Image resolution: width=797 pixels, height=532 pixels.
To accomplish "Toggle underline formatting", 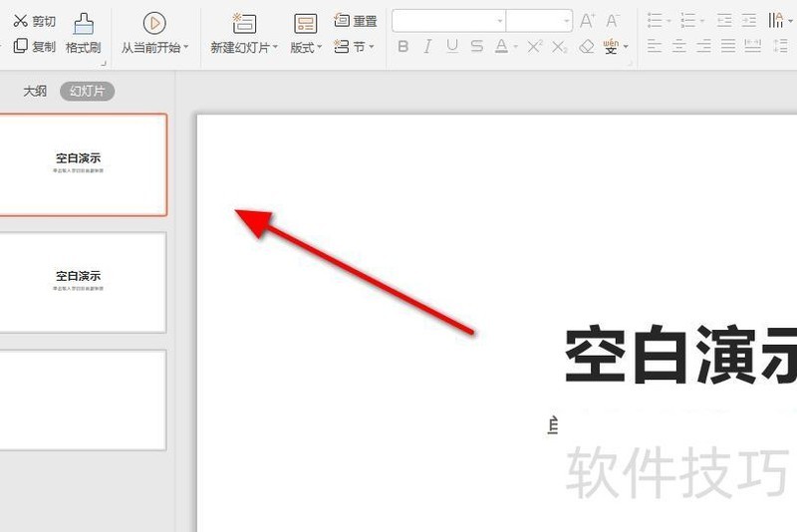I will point(452,47).
